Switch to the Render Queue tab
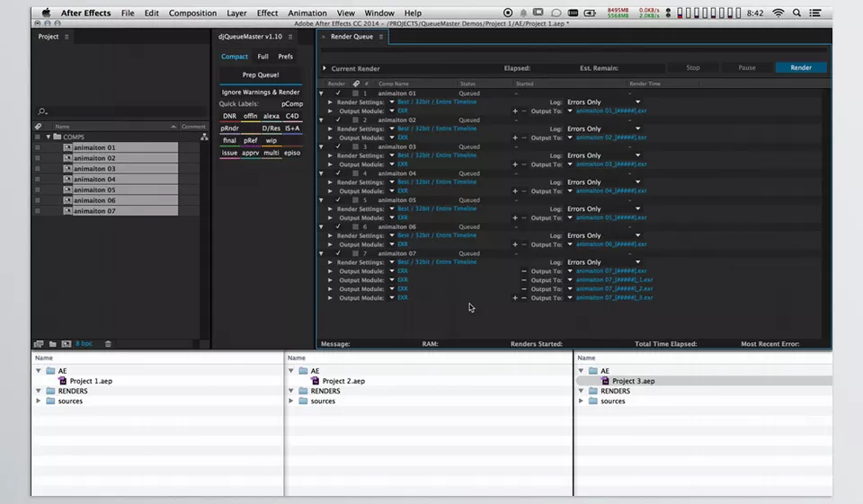 pos(351,37)
